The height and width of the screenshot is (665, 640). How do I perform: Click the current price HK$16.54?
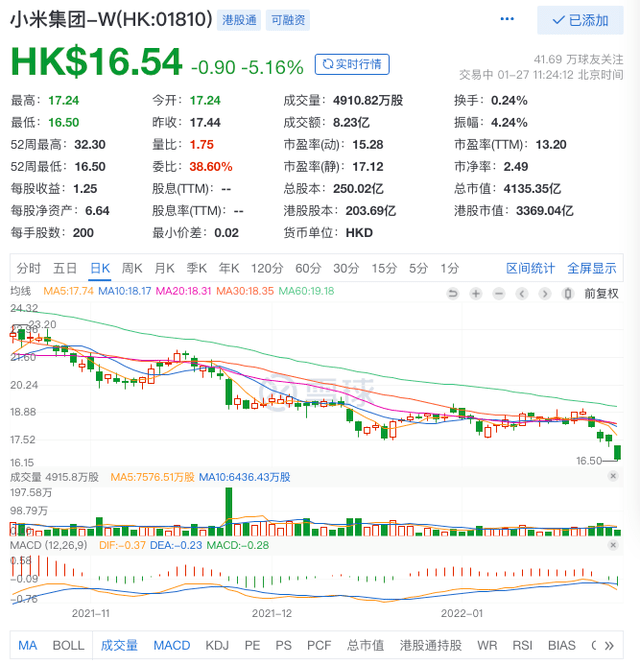click(96, 62)
